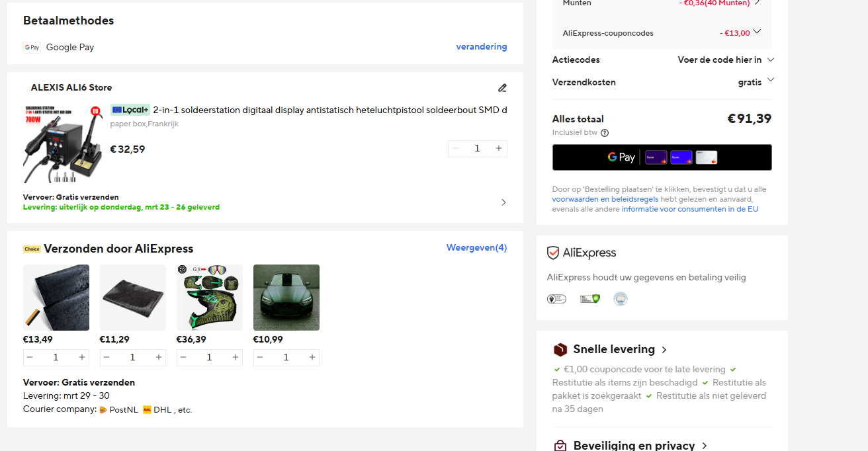Click the 'paper box,Frankrijk' variant text

pos(144,124)
